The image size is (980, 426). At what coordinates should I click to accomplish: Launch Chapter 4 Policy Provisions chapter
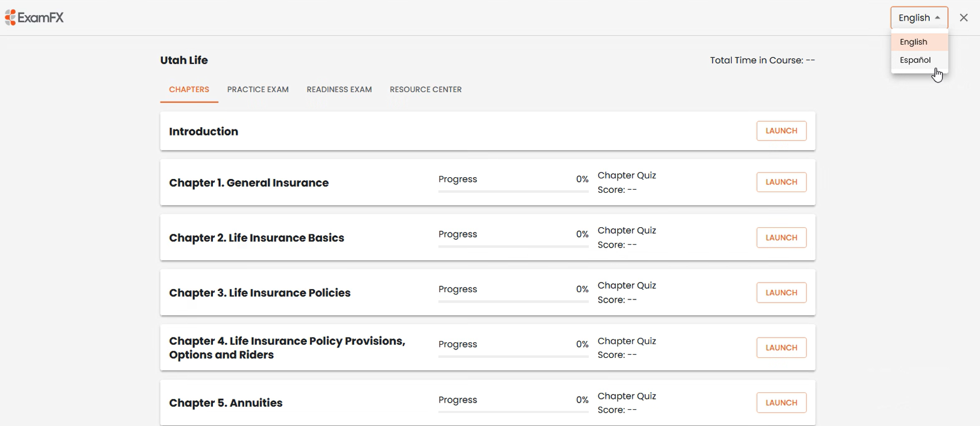[781, 348]
